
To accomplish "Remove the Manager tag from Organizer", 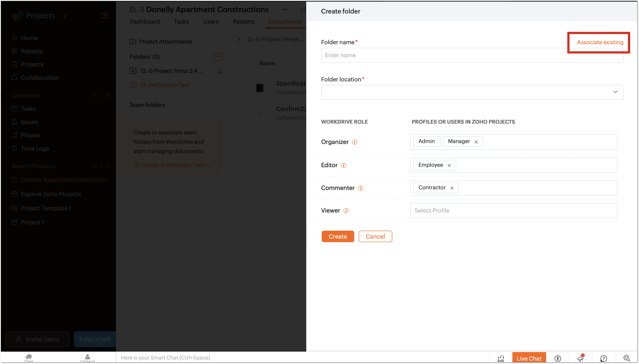I will click(476, 142).
